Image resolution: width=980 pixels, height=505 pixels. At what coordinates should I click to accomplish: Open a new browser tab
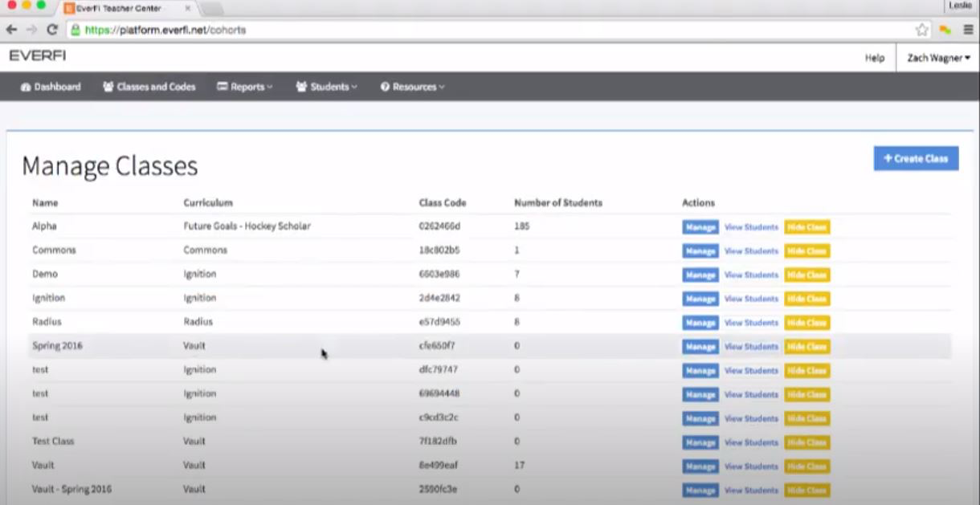tap(210, 9)
